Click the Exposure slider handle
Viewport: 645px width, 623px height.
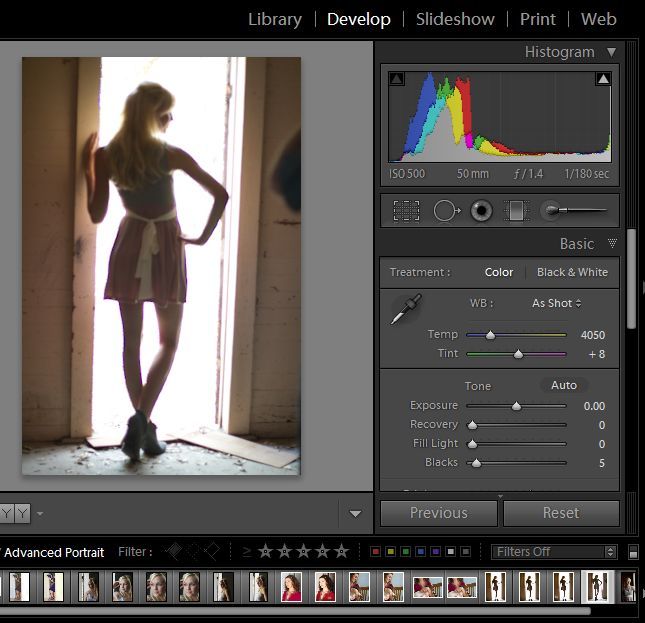[516, 406]
